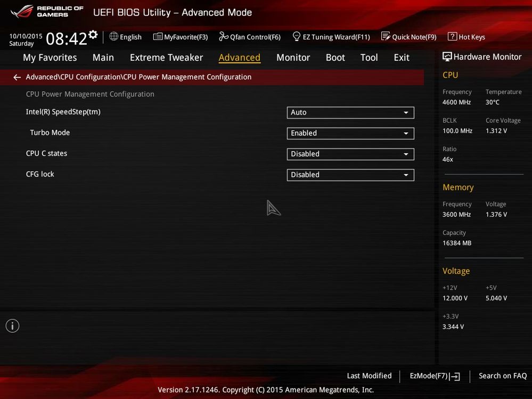Open Extreme Tweaker tab
532x399 pixels.
pyautogui.click(x=166, y=58)
